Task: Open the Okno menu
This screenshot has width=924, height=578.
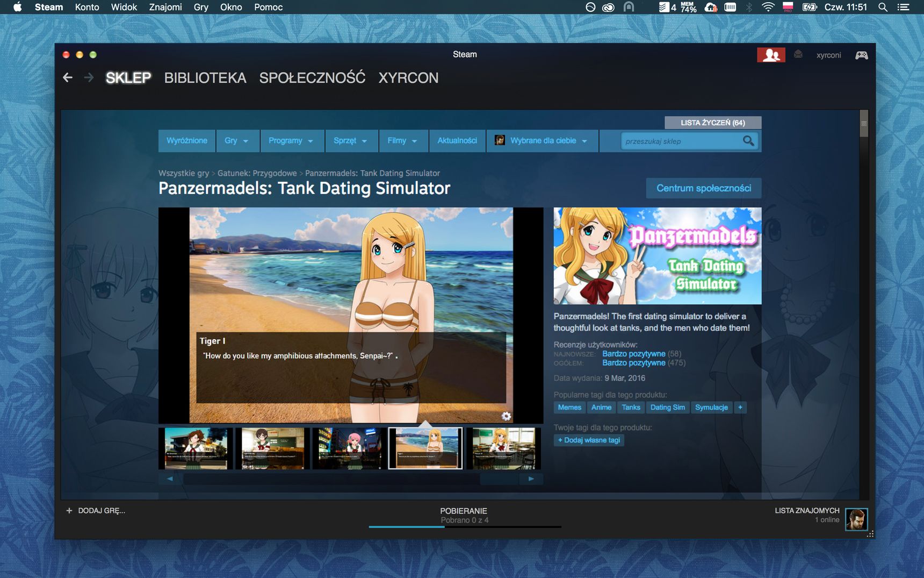Action: (x=231, y=7)
